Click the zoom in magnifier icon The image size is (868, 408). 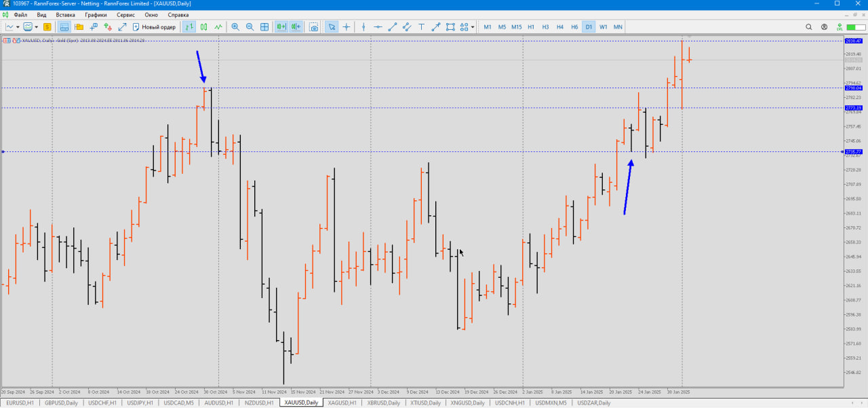click(235, 27)
